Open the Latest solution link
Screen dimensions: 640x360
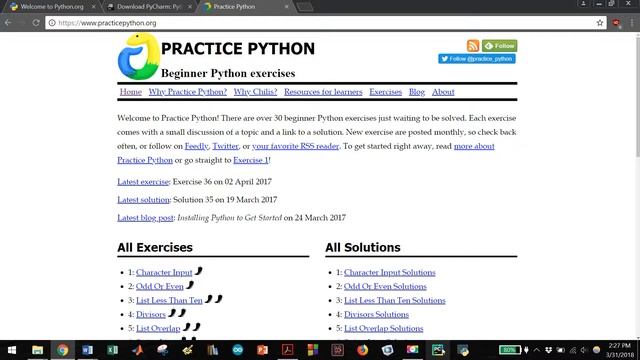pyautogui.click(x=143, y=200)
